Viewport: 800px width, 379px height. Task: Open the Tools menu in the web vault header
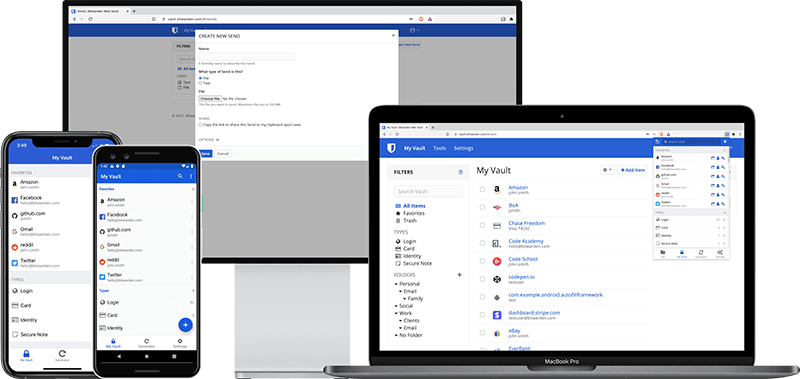click(x=439, y=148)
